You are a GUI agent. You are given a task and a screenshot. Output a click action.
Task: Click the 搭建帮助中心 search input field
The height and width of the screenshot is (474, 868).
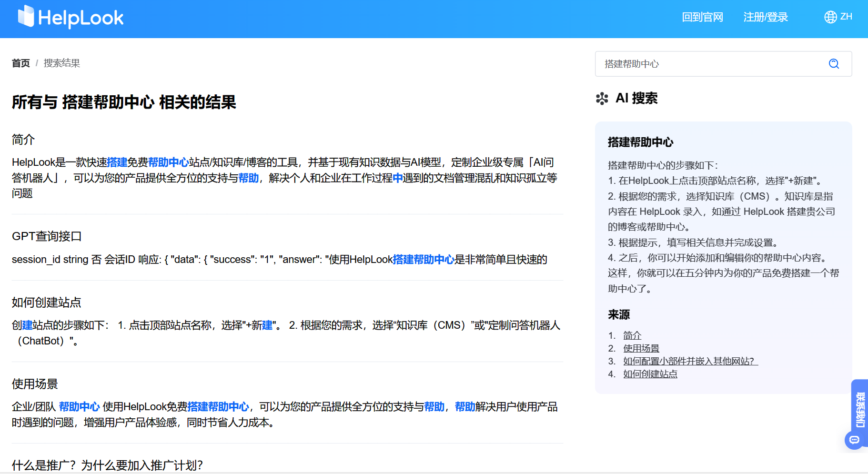click(x=710, y=64)
